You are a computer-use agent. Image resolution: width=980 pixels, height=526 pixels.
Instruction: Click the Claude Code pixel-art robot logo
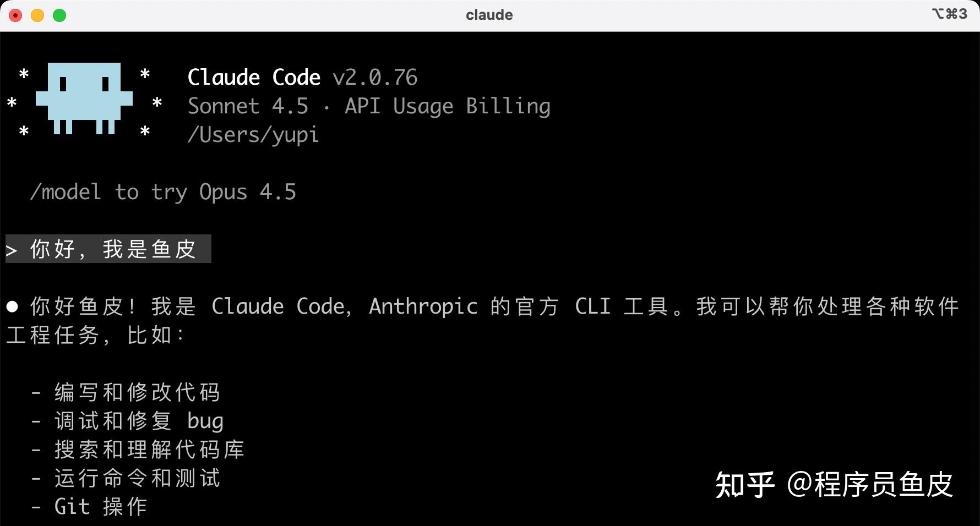[84, 99]
